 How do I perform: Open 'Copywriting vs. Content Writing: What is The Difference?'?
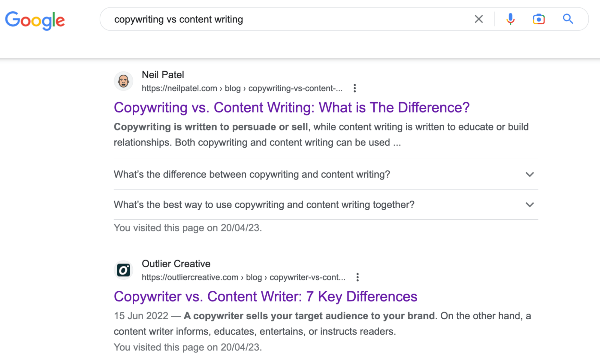[x=291, y=107]
